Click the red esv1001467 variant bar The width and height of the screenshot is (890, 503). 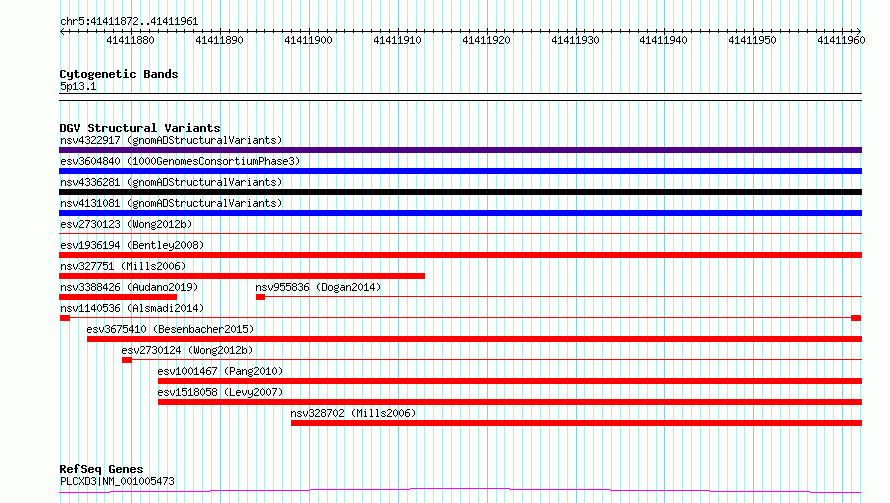click(x=510, y=381)
